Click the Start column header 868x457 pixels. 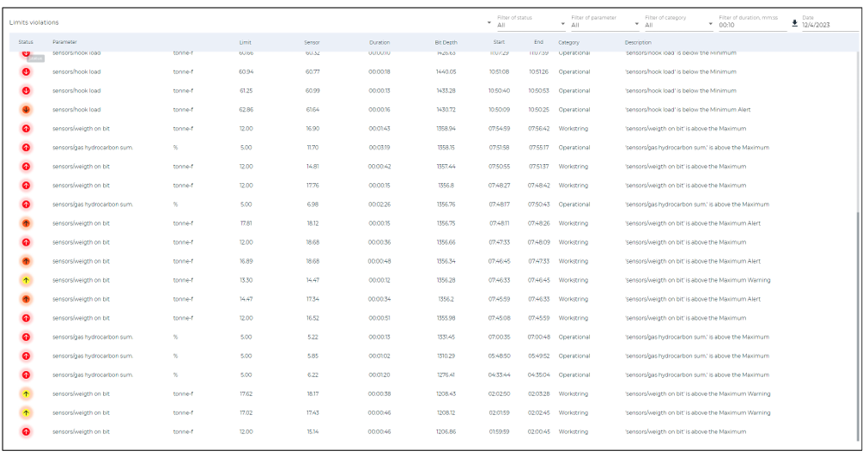[x=499, y=42]
